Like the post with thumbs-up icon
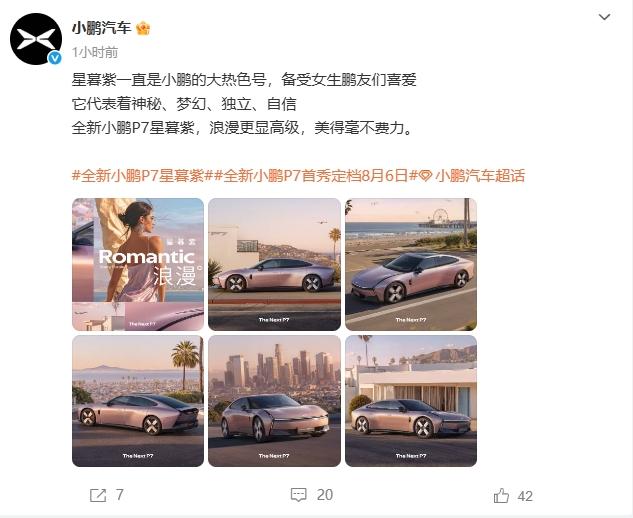 tap(501, 495)
